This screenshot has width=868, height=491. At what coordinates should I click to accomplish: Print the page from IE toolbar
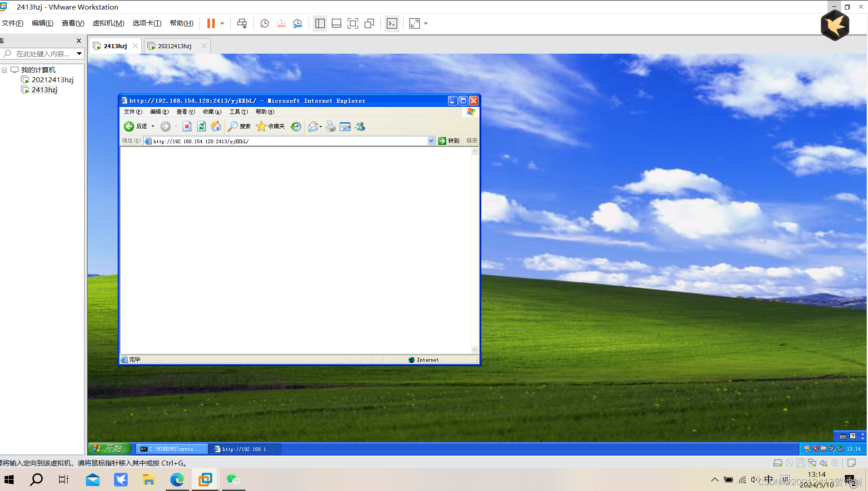[x=331, y=126]
